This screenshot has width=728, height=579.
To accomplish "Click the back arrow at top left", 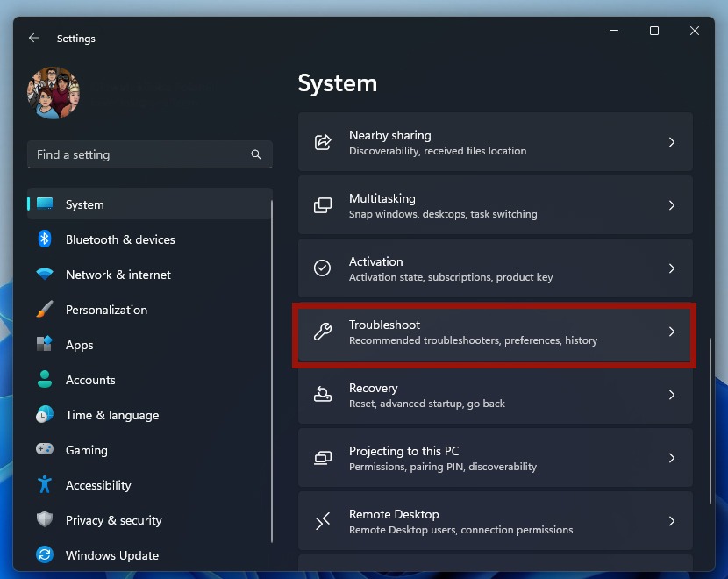I will (33, 38).
